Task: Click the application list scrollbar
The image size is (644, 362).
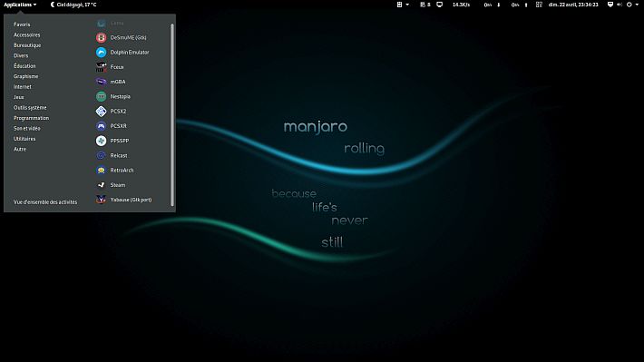Action: 172,114
